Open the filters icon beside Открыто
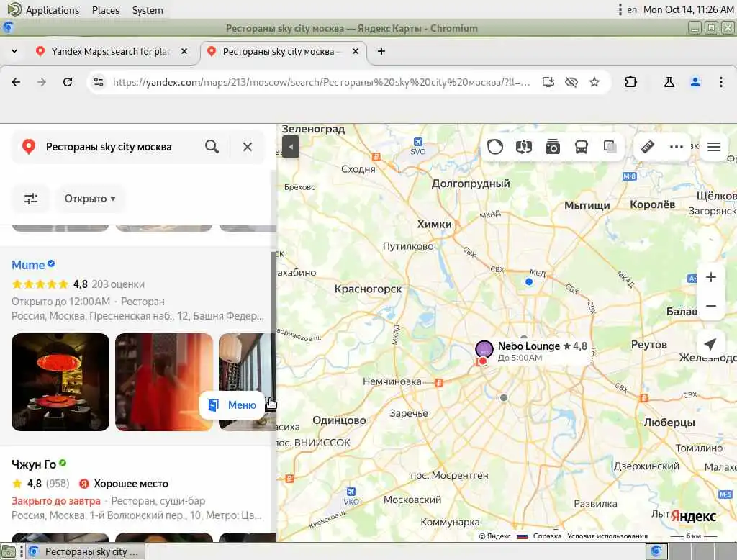737x560 pixels. (x=31, y=199)
